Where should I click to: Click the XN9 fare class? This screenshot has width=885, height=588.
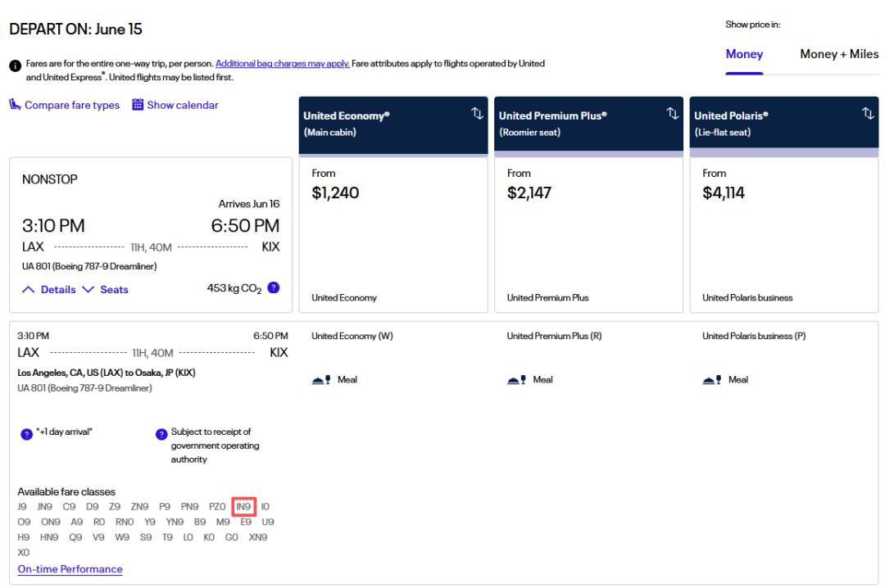point(258,537)
